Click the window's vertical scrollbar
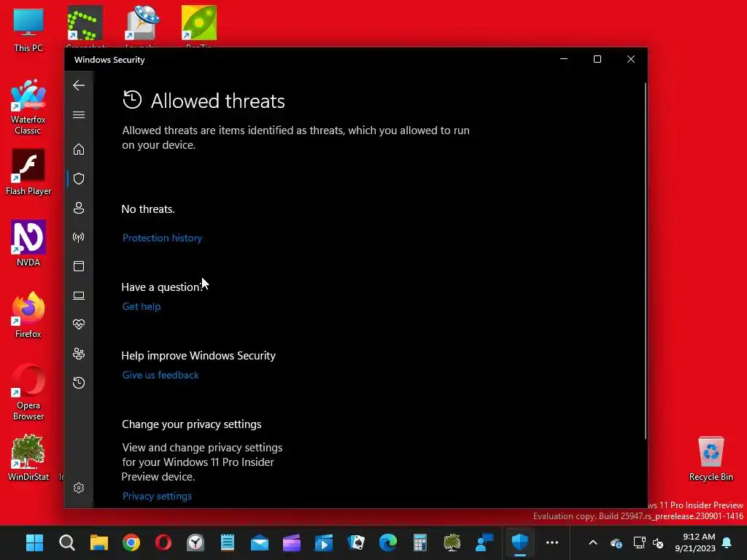Image resolution: width=747 pixels, height=560 pixels. 646,260
